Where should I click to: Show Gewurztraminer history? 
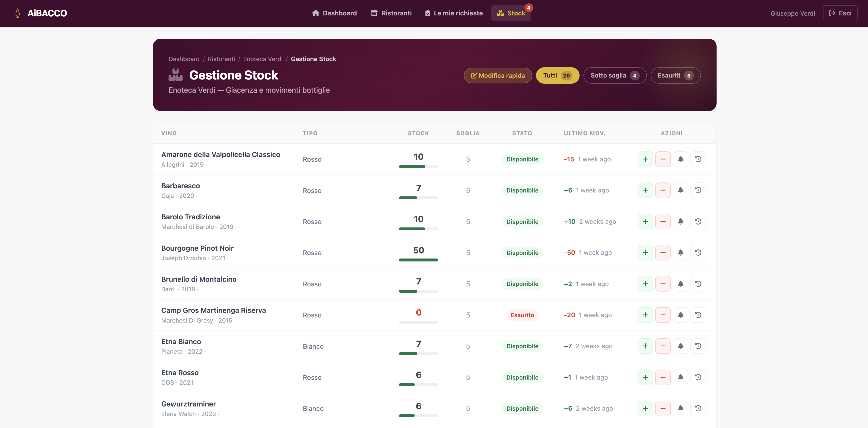698,408
